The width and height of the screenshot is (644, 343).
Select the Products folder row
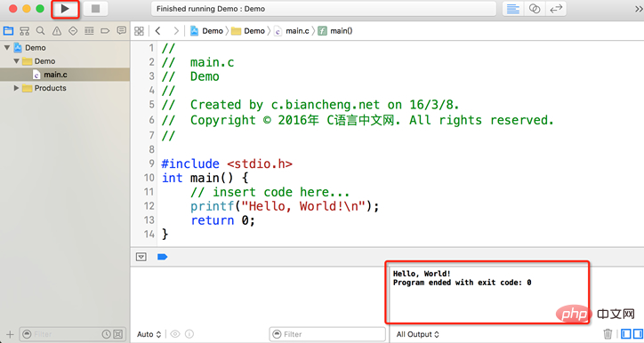pyautogui.click(x=65, y=88)
